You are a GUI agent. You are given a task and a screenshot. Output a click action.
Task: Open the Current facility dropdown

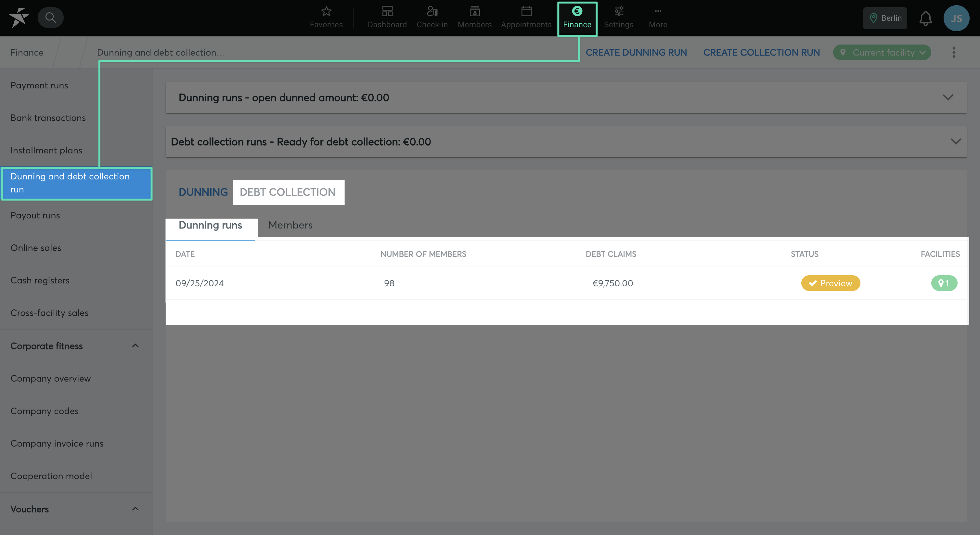[x=882, y=53]
